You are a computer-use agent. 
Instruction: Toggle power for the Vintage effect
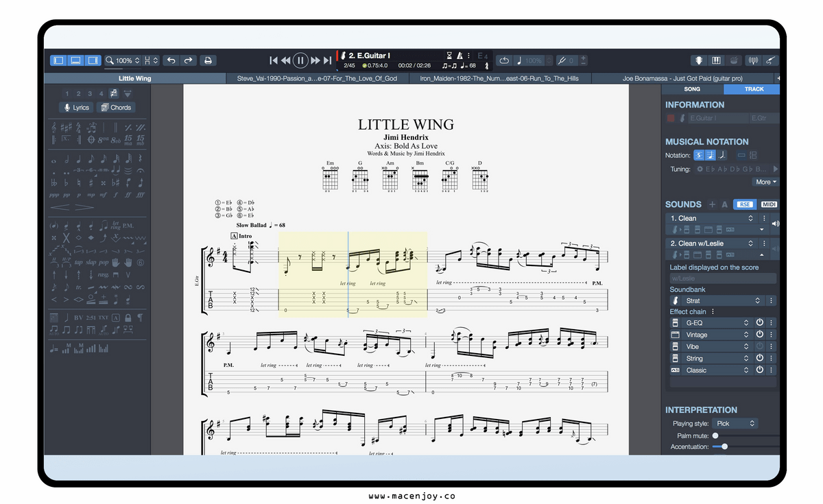pos(760,335)
